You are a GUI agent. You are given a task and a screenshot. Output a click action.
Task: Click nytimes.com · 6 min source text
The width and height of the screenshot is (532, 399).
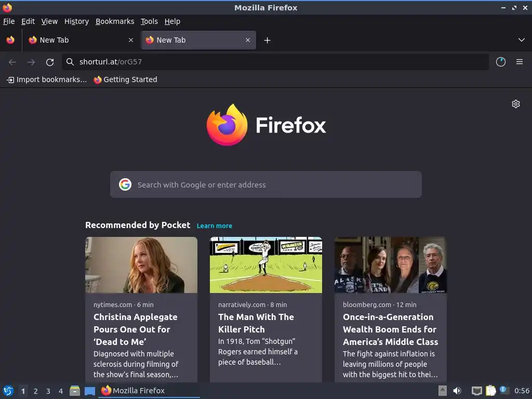[124, 304]
